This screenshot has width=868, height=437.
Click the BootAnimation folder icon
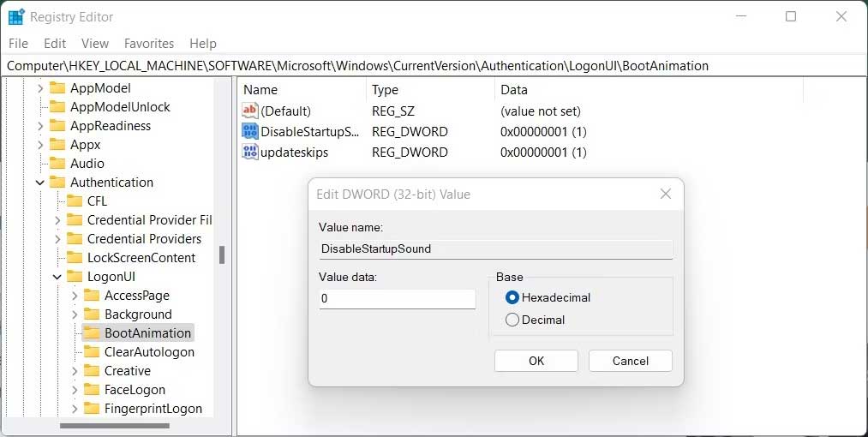pos(92,333)
